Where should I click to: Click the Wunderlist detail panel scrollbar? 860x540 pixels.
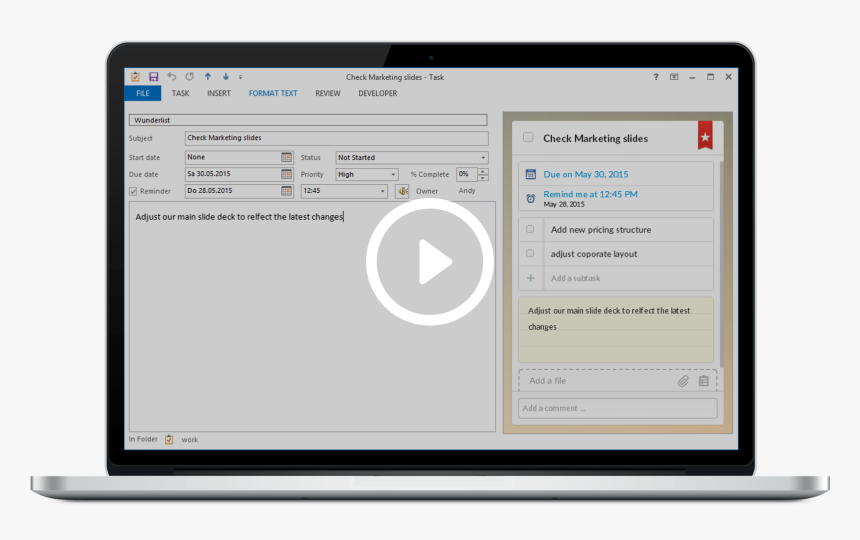(721, 264)
